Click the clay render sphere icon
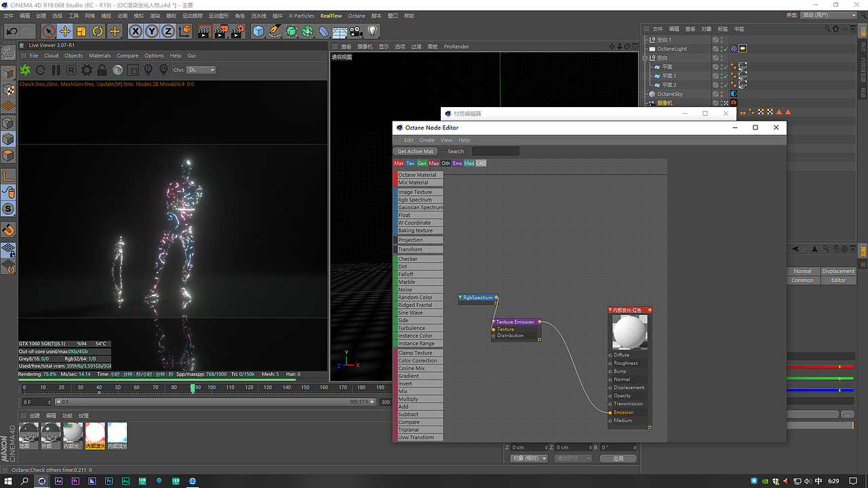 coord(117,70)
